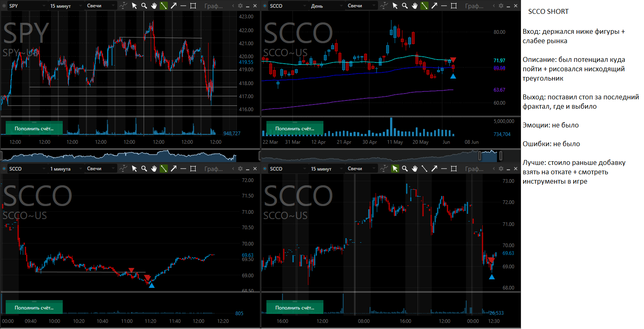644x329 pixels.
Task: Select pointer tool in SCCO daily chart
Action: coord(395,6)
